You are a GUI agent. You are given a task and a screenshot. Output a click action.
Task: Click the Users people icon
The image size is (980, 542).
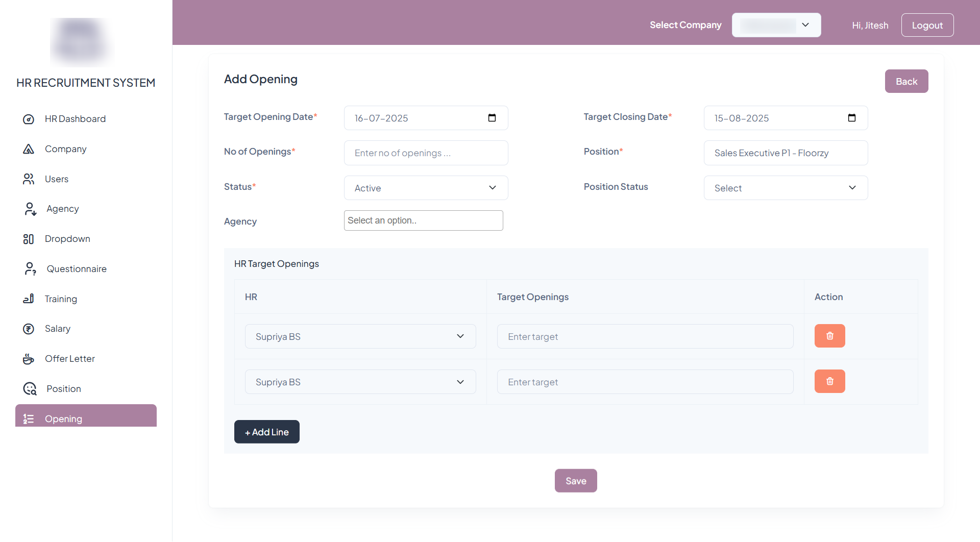point(29,179)
